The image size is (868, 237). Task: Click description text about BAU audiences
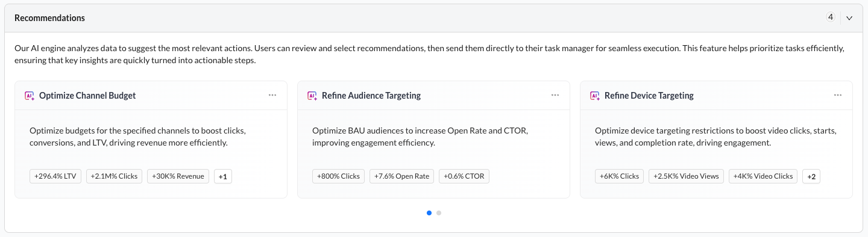tap(420, 137)
